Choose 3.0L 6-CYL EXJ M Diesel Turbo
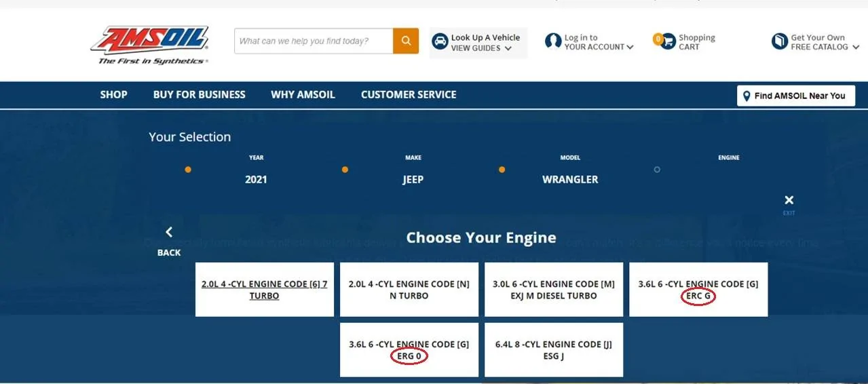The width and height of the screenshot is (868, 384). click(x=554, y=290)
